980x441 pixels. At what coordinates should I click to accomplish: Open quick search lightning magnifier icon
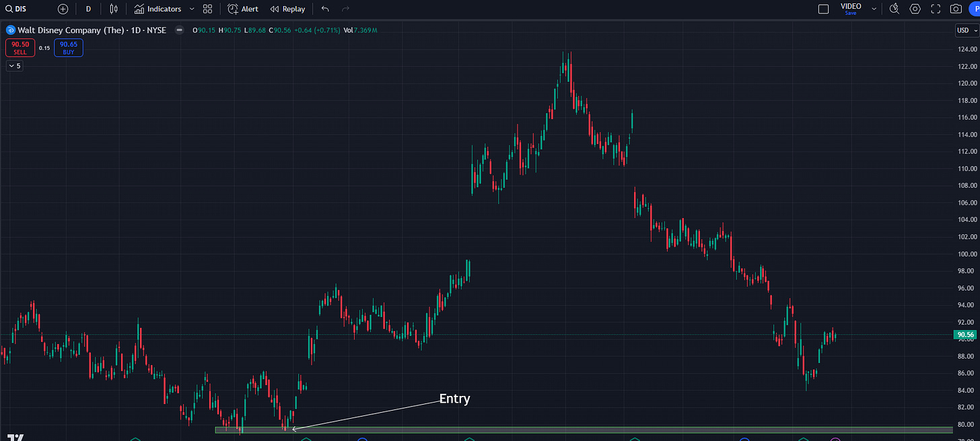895,9
